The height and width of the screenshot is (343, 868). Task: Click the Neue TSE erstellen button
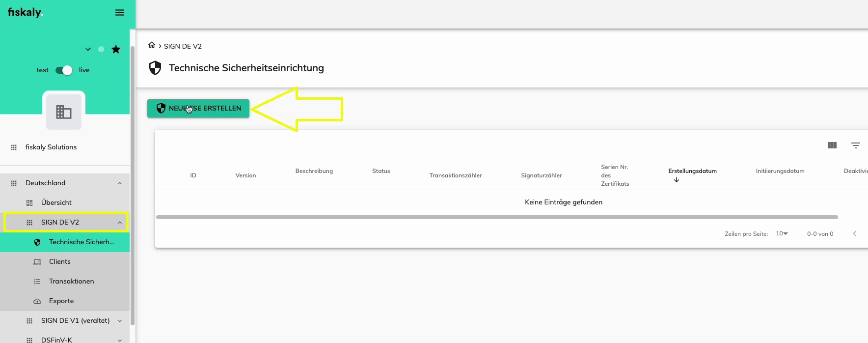(198, 109)
